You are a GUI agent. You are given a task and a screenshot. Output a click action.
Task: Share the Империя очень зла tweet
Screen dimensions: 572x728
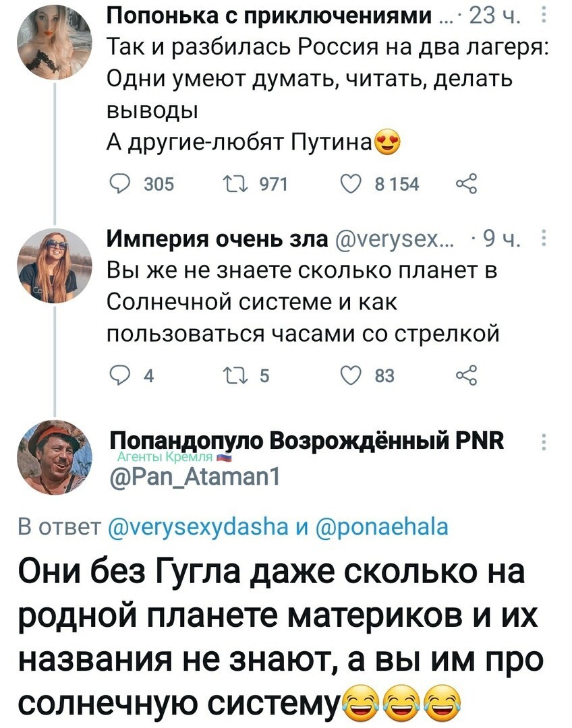coord(466,375)
